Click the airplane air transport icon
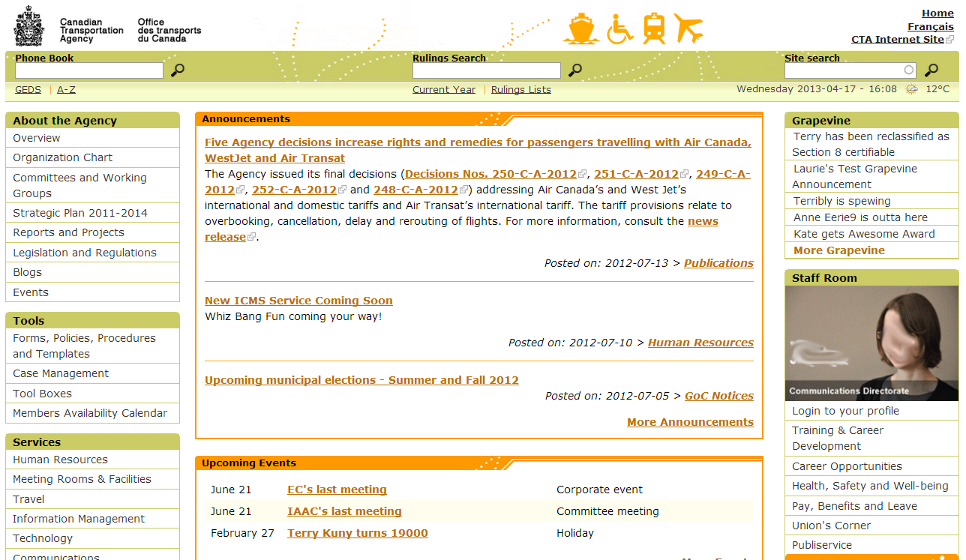 [688, 28]
